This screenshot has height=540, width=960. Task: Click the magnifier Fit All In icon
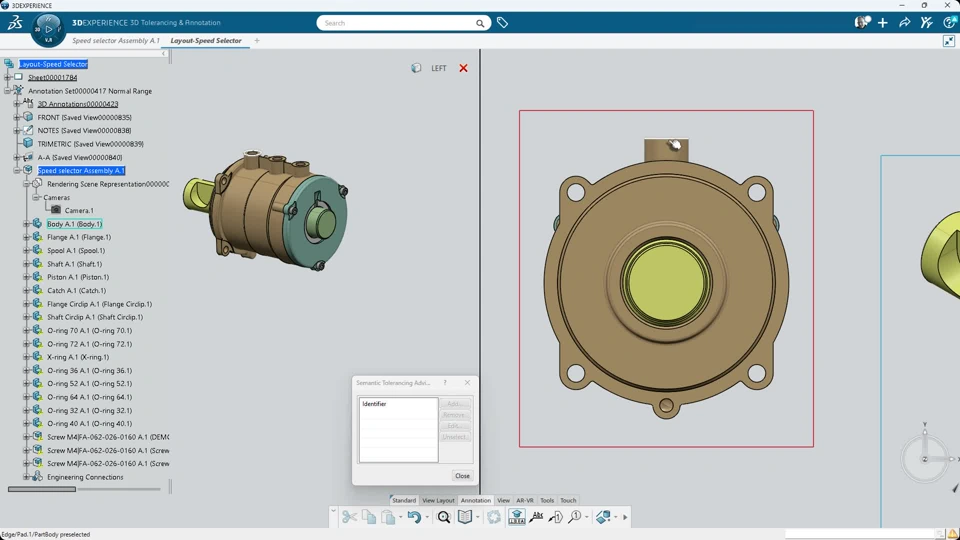coord(444,517)
